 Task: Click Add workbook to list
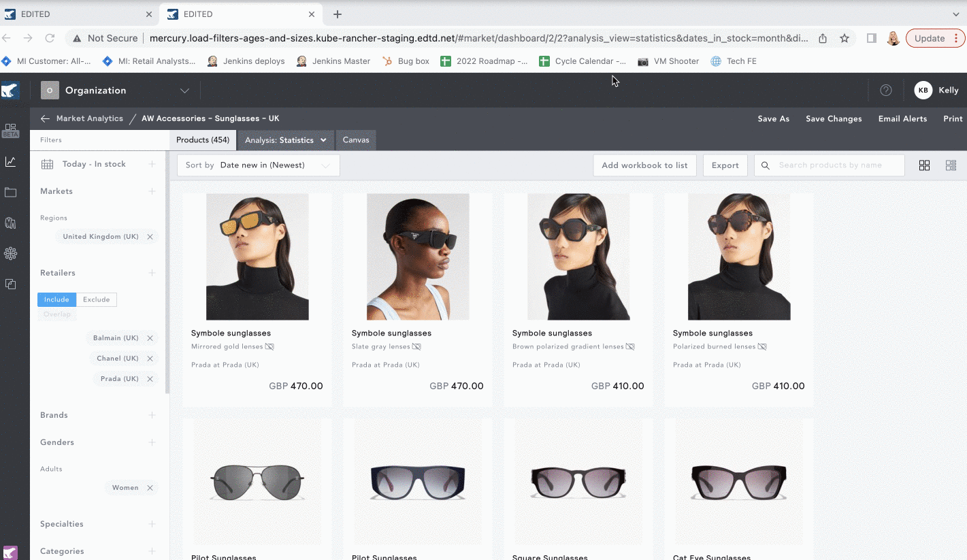(644, 165)
